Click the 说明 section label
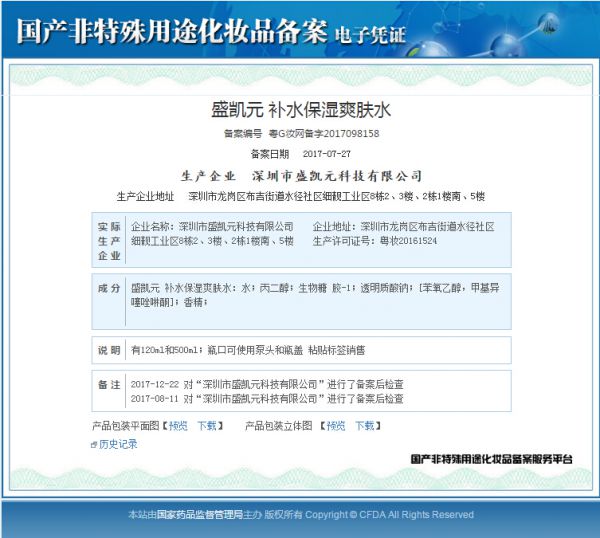 pos(109,350)
